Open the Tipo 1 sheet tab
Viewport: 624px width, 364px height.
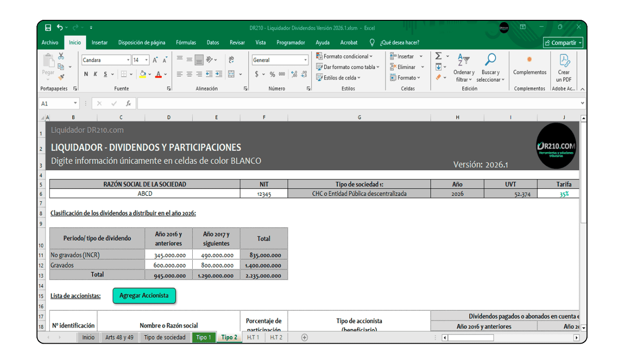[x=203, y=337]
